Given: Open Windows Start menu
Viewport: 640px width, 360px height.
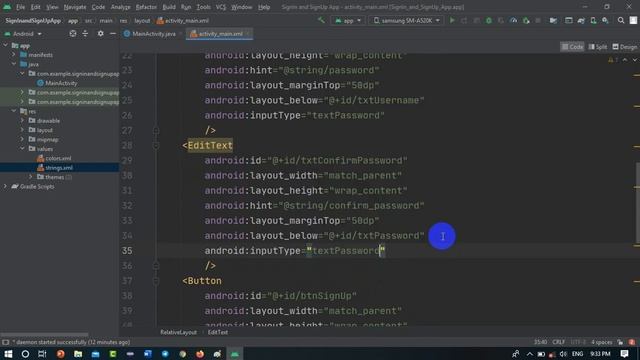Looking at the screenshot, I should click(8, 354).
